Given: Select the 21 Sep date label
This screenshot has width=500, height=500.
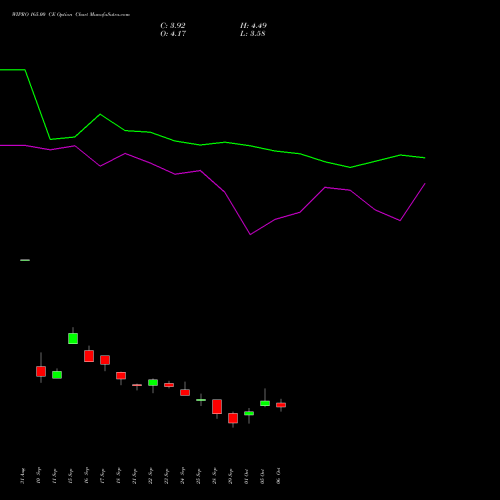Looking at the screenshot, I should click(134, 476).
